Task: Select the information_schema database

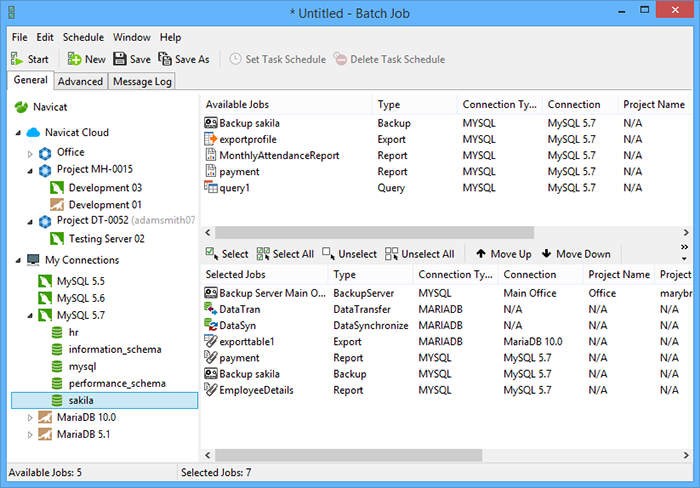Action: 115,350
